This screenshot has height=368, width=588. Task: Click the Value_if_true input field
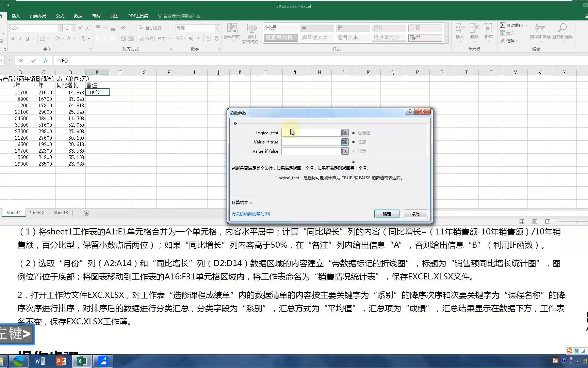pyautogui.click(x=311, y=142)
